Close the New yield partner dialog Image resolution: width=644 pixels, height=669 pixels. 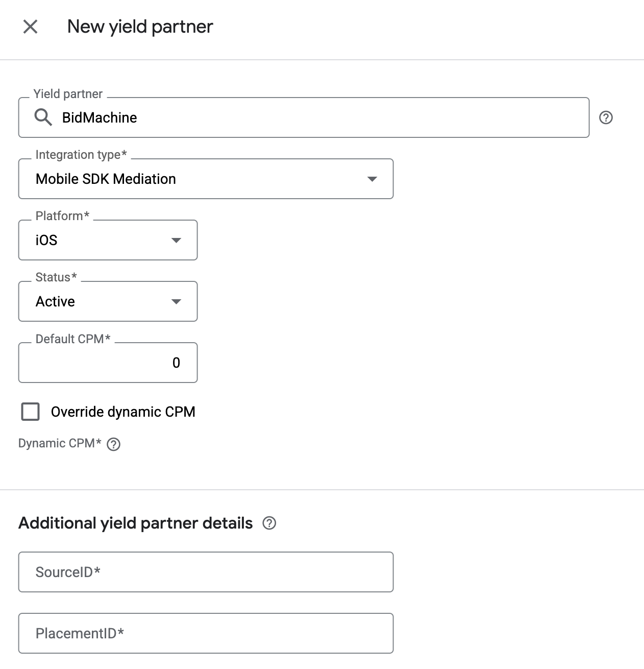click(x=31, y=27)
